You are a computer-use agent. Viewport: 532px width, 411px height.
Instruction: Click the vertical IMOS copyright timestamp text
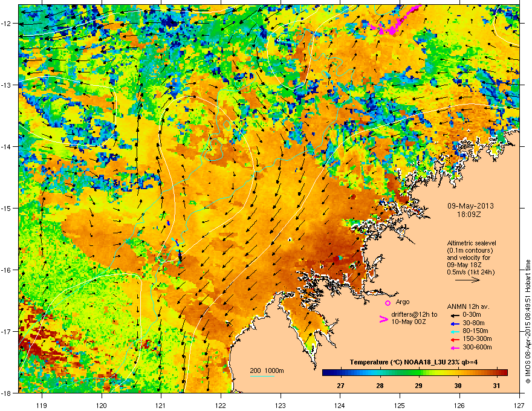coord(528,322)
